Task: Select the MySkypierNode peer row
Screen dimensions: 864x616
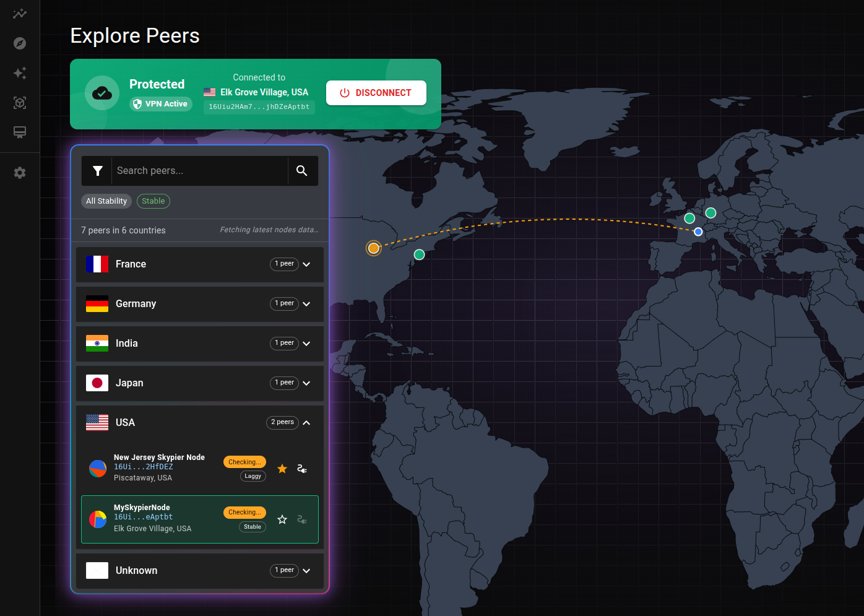Action: click(200, 519)
